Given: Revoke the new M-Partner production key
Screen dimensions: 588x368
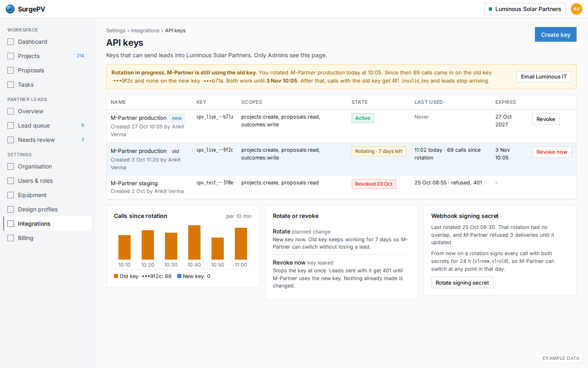Looking at the screenshot, I should coord(546,119).
